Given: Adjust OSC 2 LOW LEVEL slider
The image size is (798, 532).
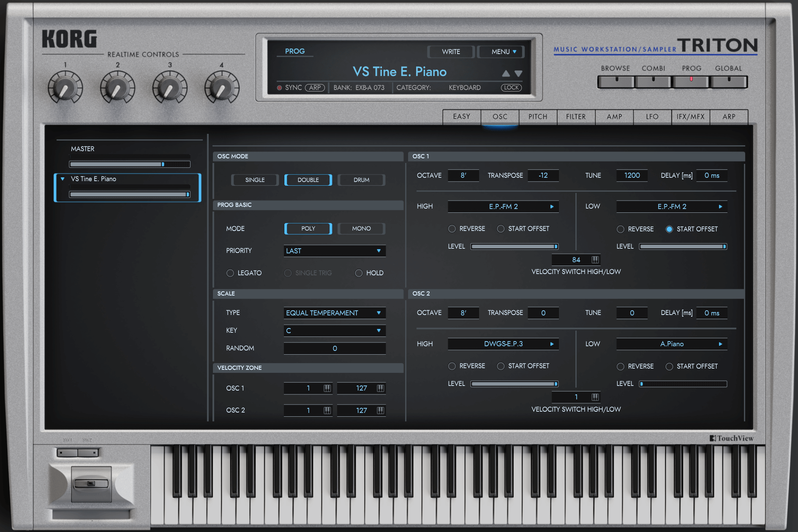Looking at the screenshot, I should [683, 384].
